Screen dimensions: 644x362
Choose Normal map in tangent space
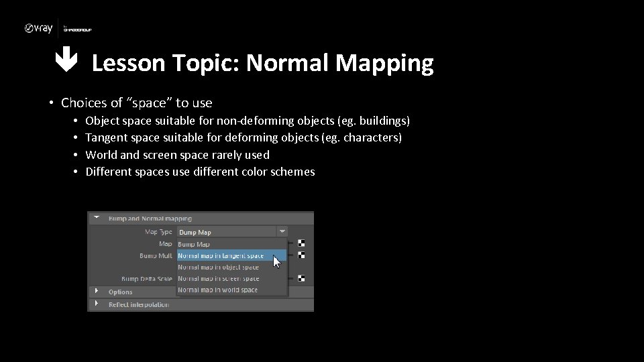[x=232, y=255]
